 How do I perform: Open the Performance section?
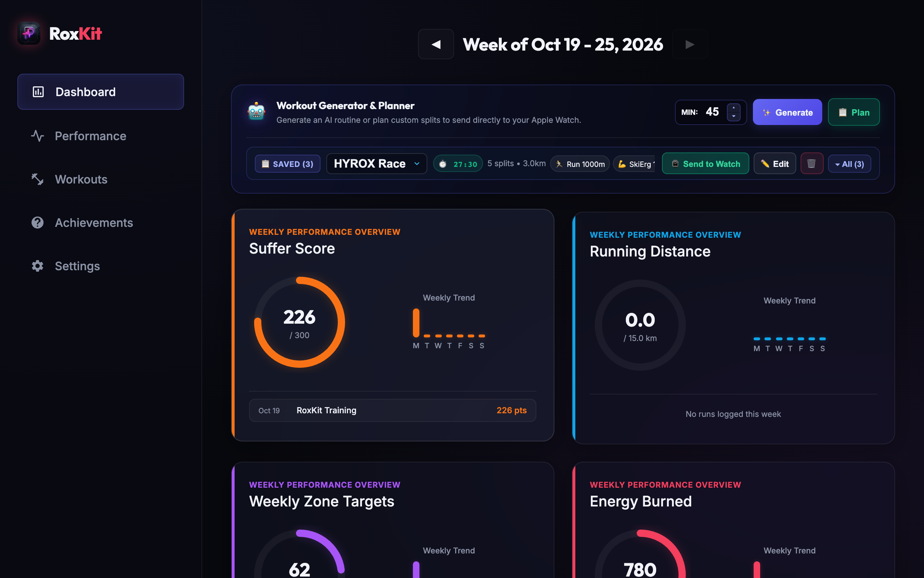(100, 136)
